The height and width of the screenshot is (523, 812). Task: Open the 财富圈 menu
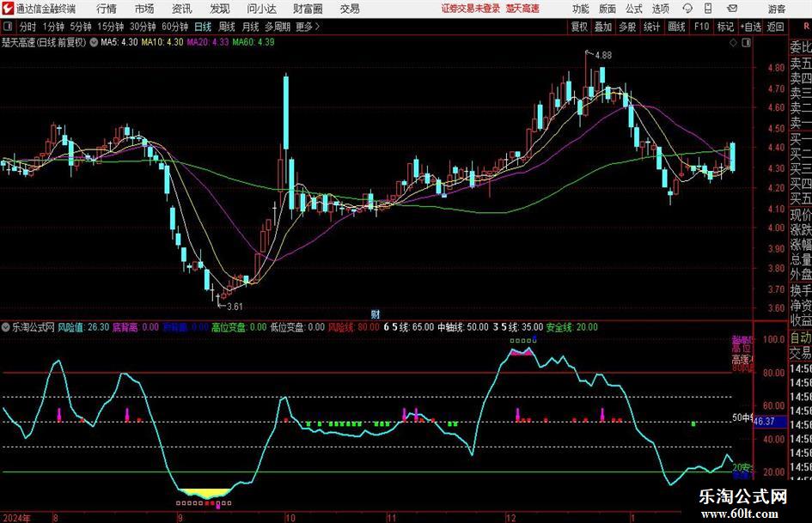(308, 9)
